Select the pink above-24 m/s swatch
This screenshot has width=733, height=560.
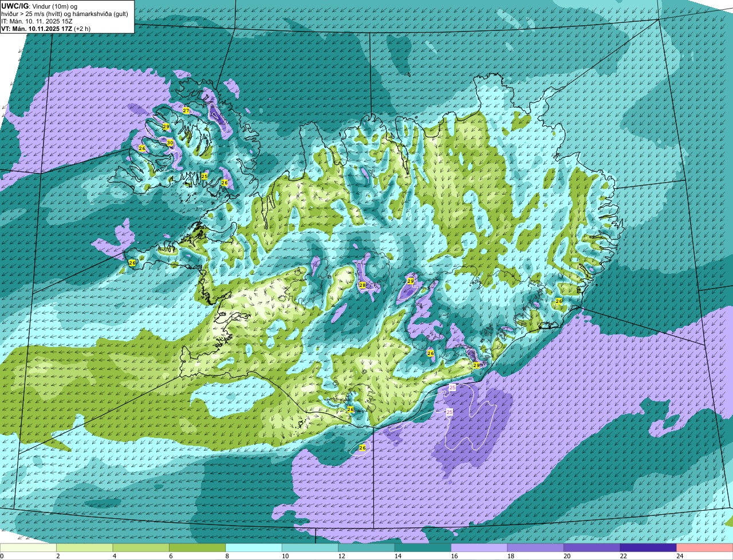coord(705,547)
